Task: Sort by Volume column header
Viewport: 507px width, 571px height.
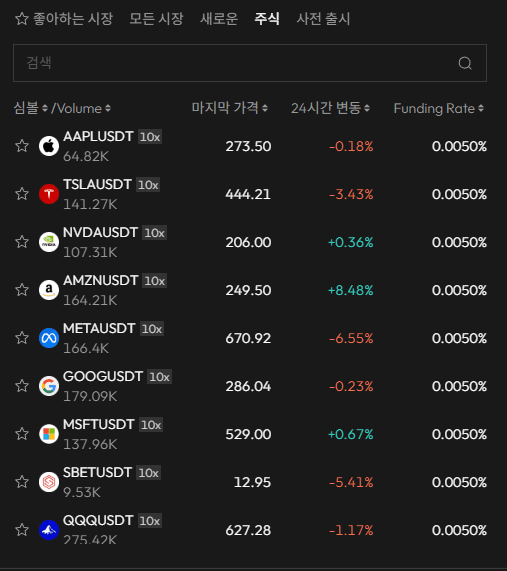Action: (83, 108)
